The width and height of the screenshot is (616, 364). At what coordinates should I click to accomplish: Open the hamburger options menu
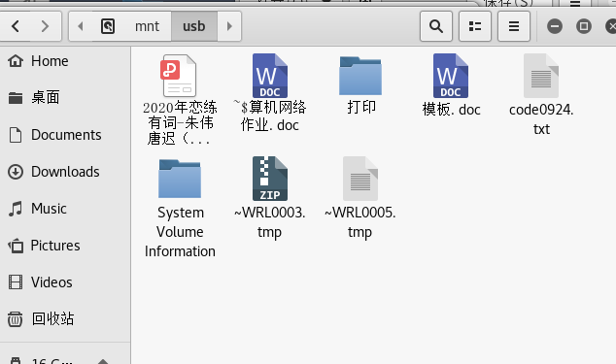click(x=514, y=26)
